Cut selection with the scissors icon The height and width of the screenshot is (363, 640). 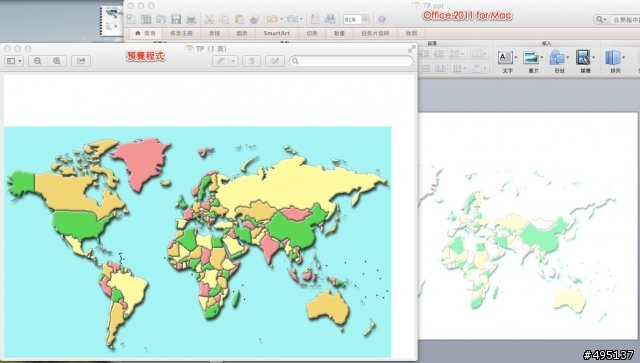pyautogui.click(x=209, y=19)
